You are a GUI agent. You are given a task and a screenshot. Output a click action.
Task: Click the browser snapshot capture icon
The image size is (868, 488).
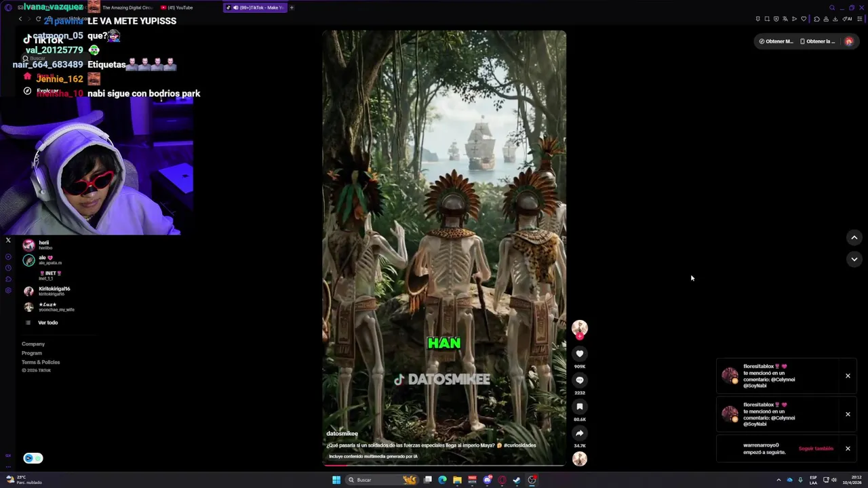tap(767, 19)
